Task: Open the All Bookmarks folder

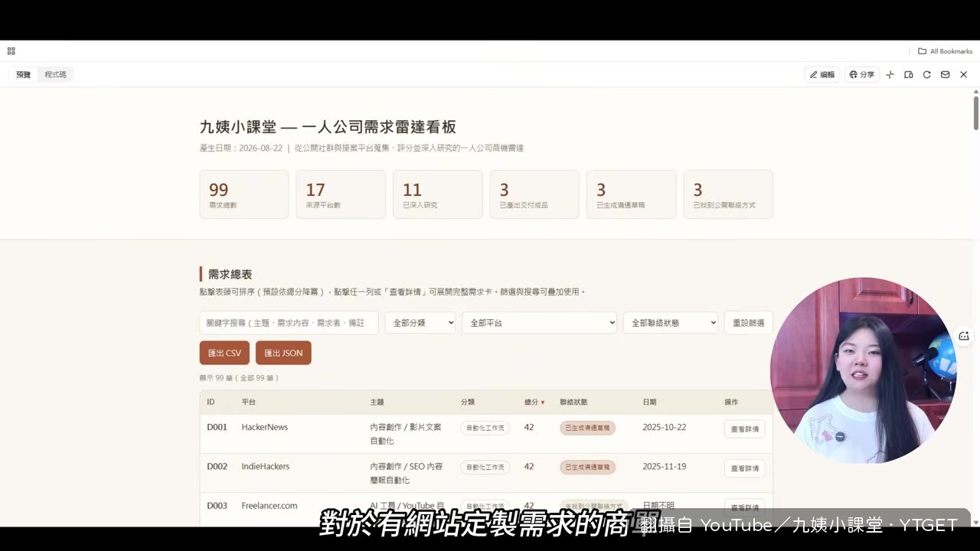Action: pos(946,51)
